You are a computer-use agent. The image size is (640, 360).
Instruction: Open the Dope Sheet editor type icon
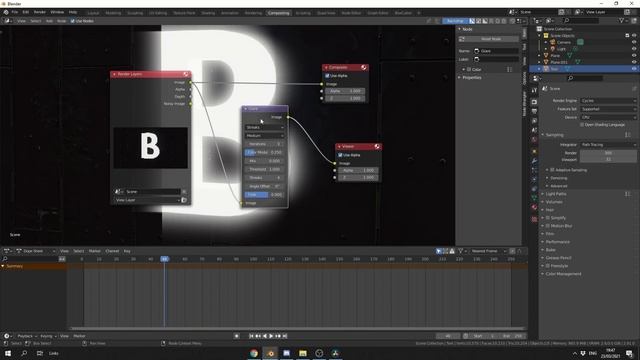7,251
